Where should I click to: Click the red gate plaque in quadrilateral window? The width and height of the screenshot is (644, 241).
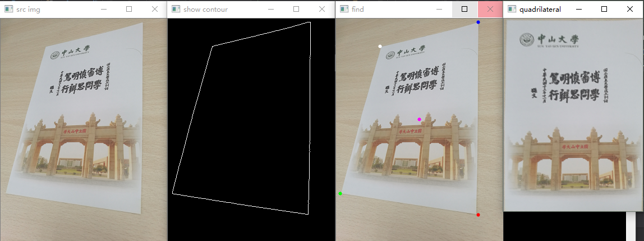point(574,147)
